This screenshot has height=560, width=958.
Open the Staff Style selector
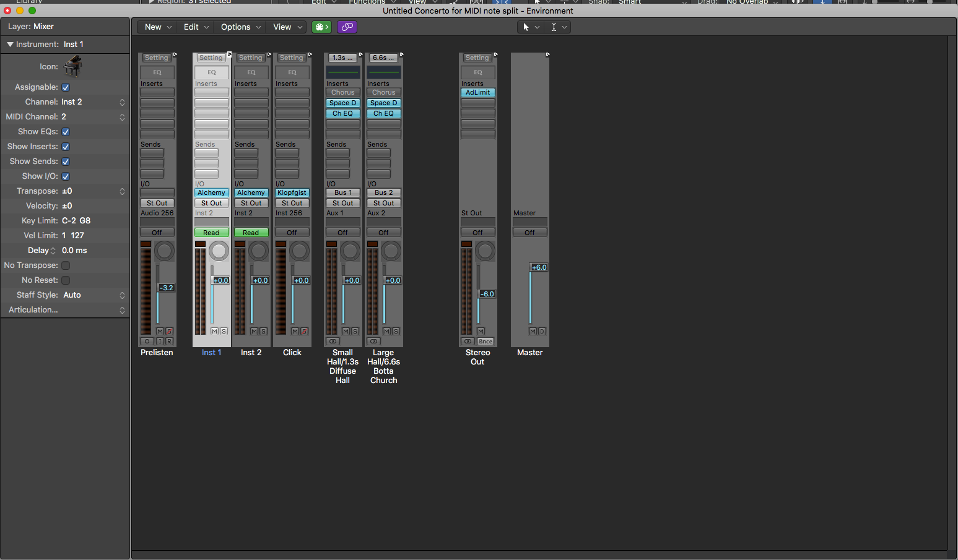93,295
